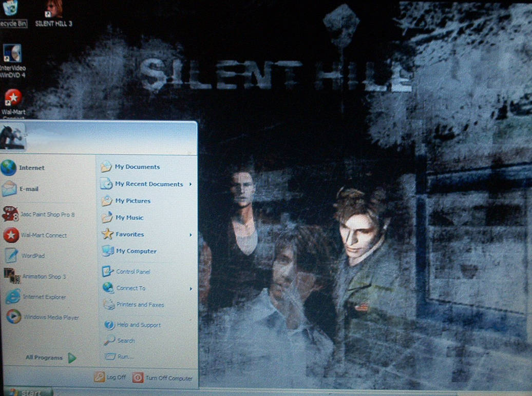532x396 pixels.
Task: Click the My Music folder icon
Action: pyautogui.click(x=107, y=217)
